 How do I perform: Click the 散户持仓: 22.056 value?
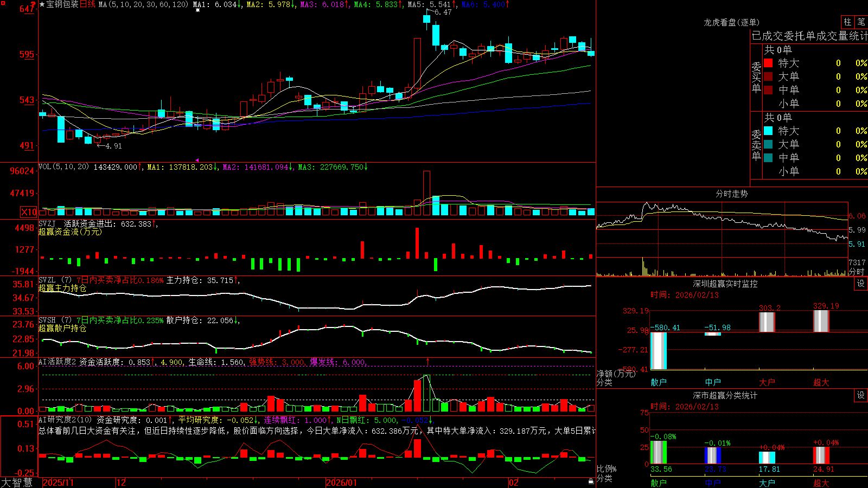coord(203,320)
